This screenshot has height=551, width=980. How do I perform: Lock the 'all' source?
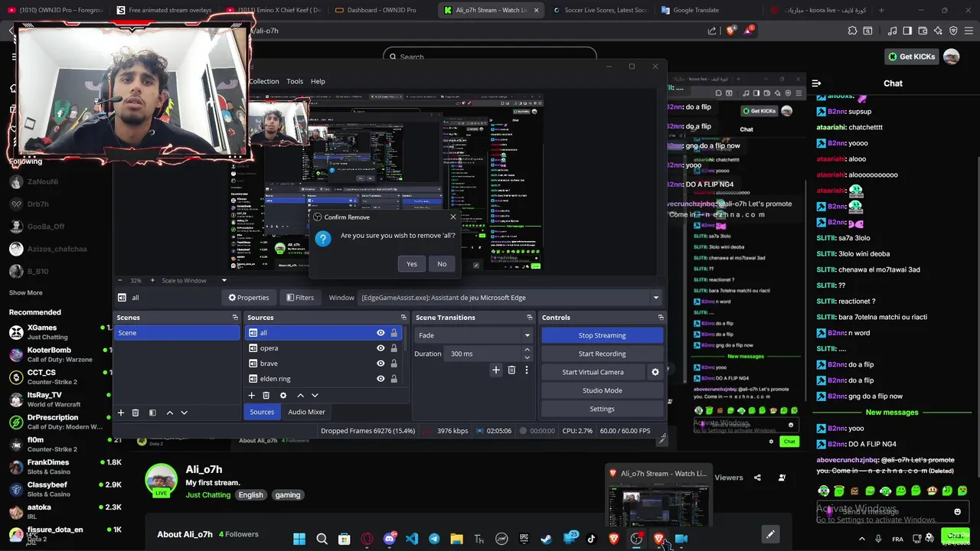pyautogui.click(x=394, y=333)
